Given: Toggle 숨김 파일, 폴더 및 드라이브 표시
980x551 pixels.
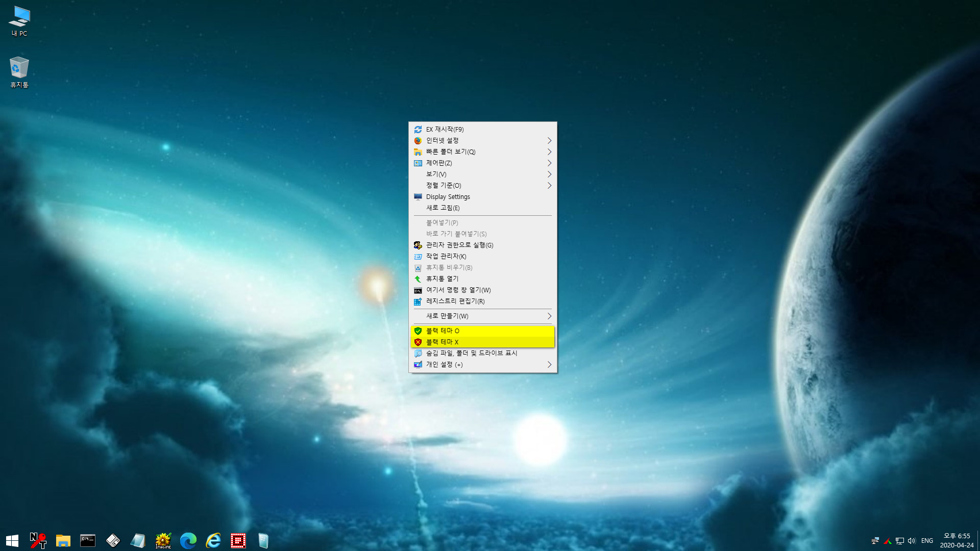Looking at the screenshot, I should (x=483, y=354).
